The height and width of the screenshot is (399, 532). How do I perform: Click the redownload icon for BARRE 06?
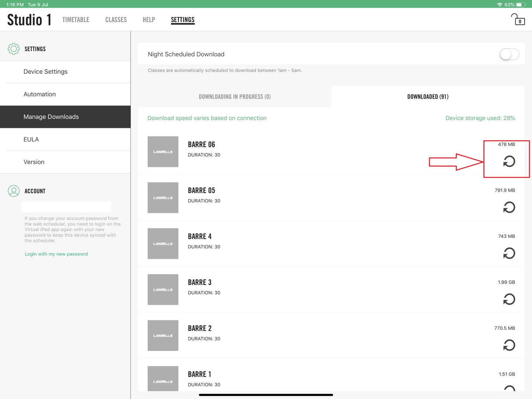click(x=509, y=161)
